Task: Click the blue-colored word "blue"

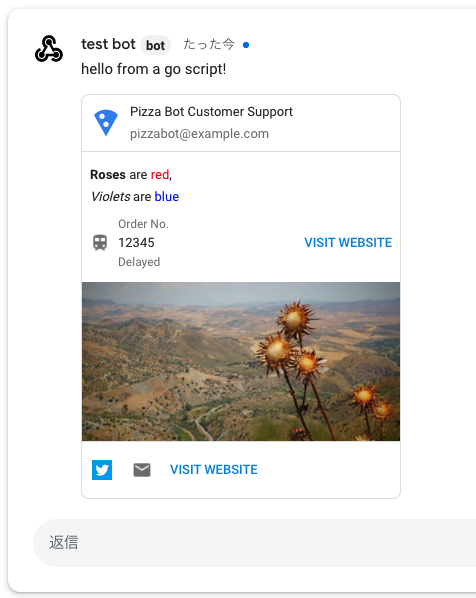Action: point(167,196)
